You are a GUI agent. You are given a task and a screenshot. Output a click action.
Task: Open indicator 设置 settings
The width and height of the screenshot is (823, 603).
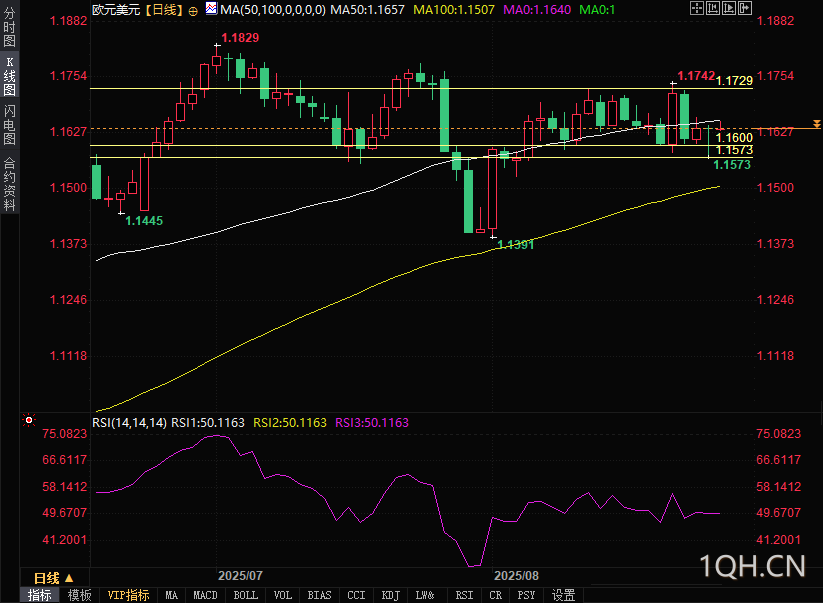pos(563,595)
